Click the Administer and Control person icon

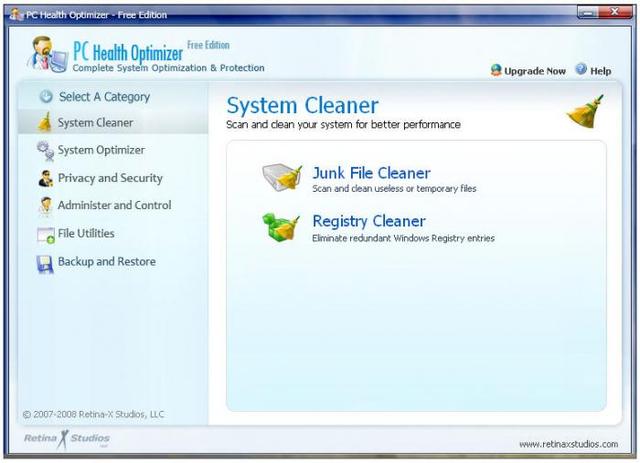click(46, 206)
